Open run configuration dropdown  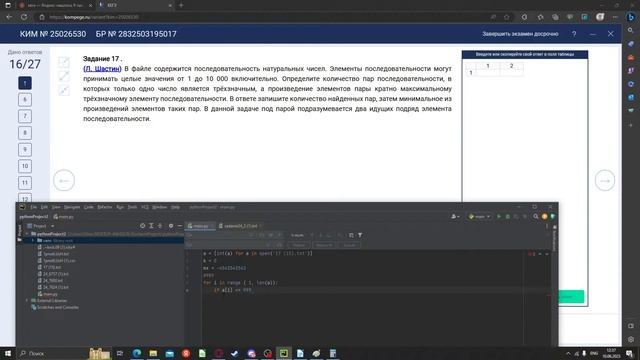tap(480, 216)
